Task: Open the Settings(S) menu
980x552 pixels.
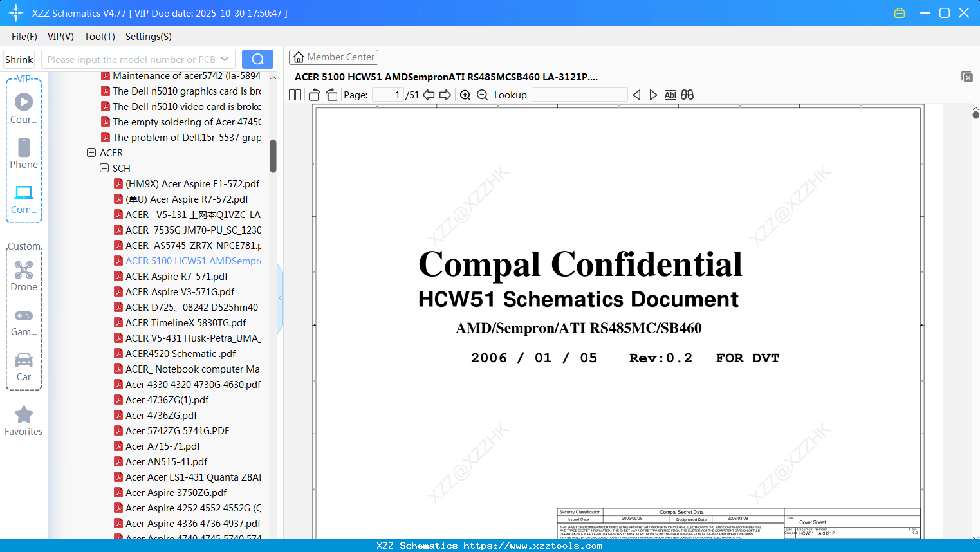Action: 149,37
